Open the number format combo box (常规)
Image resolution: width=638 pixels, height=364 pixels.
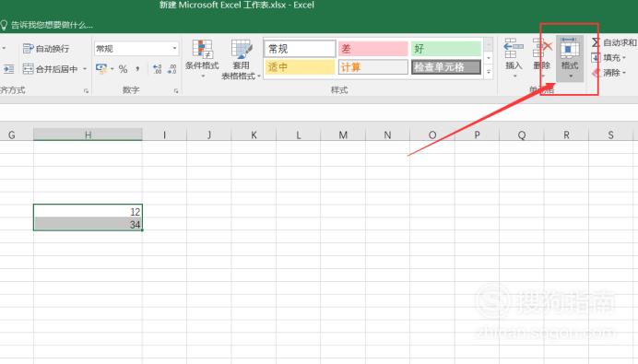pos(136,49)
